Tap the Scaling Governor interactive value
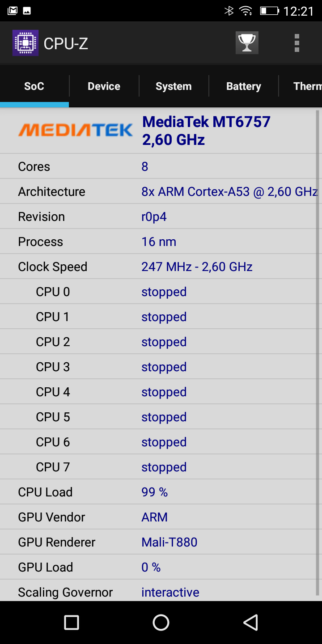 [170, 592]
